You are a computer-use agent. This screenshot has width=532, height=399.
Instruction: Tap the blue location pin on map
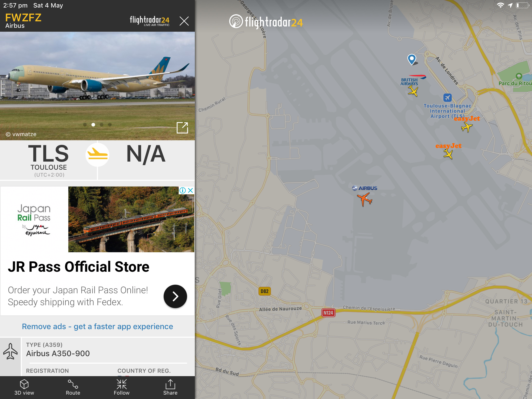point(412,59)
